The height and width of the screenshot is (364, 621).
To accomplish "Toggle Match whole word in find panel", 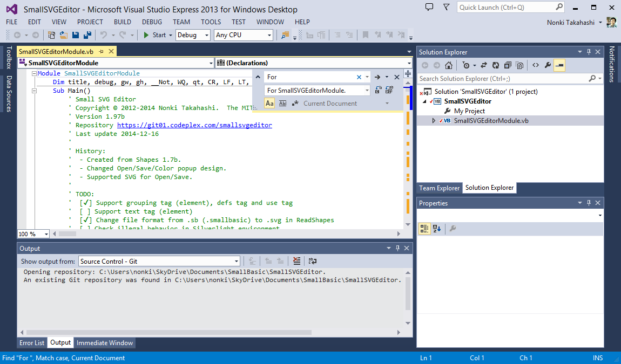I will (282, 103).
